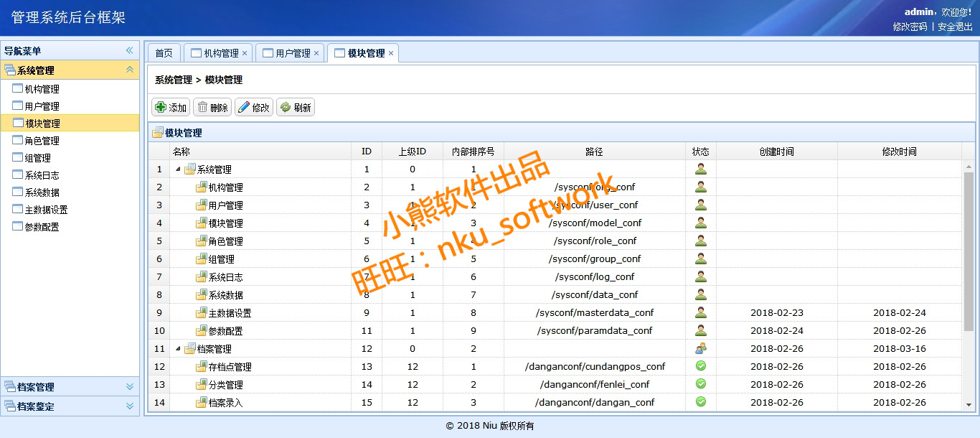Screen dimensions: 980x438
Task: Click the grid scrollbar down arrow
Action: click(969, 404)
